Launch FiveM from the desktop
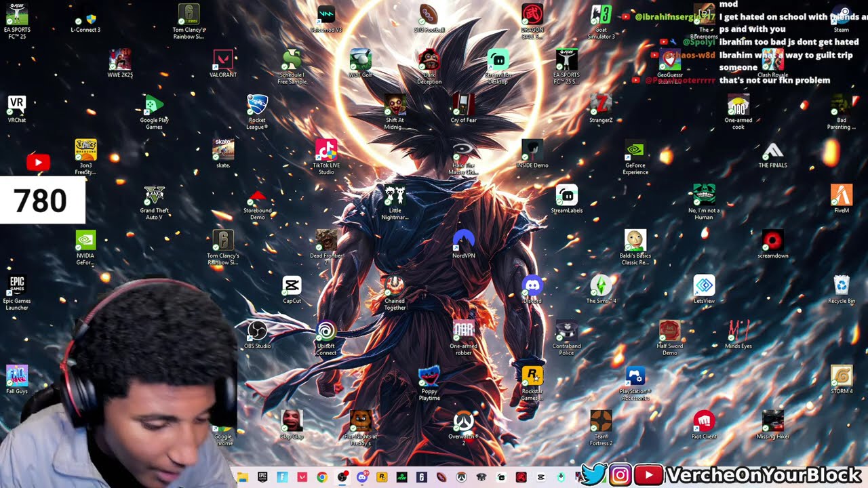 [x=842, y=199]
